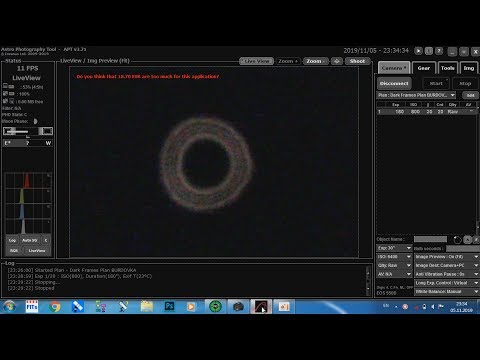Click the Stopped log entry
This screenshot has height=360, width=480.
coord(31,288)
